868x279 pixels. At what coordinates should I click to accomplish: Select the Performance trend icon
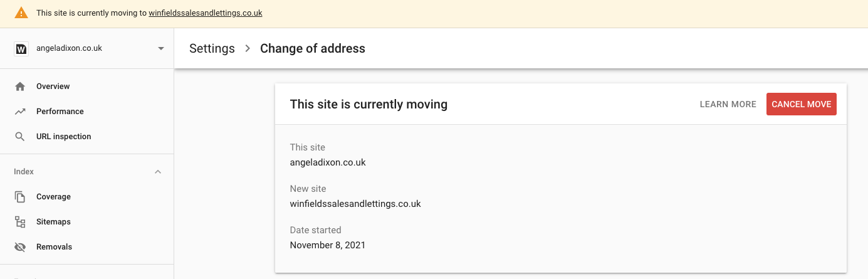pyautogui.click(x=20, y=111)
